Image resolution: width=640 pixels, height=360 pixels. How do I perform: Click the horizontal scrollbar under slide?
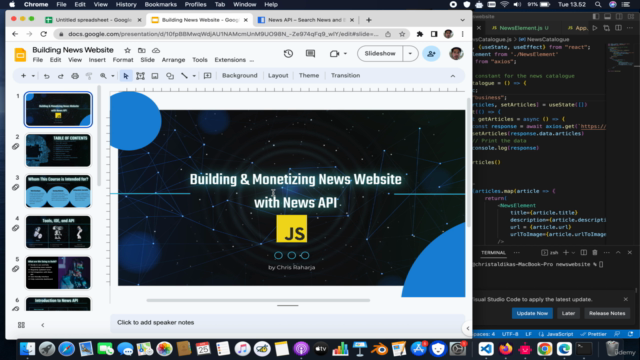pyautogui.click(x=258, y=300)
